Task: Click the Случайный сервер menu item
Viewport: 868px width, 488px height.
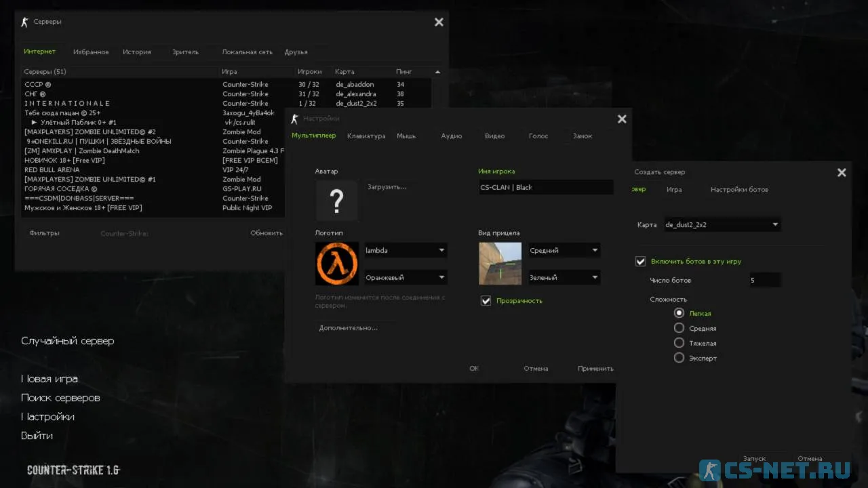Action: click(x=68, y=341)
